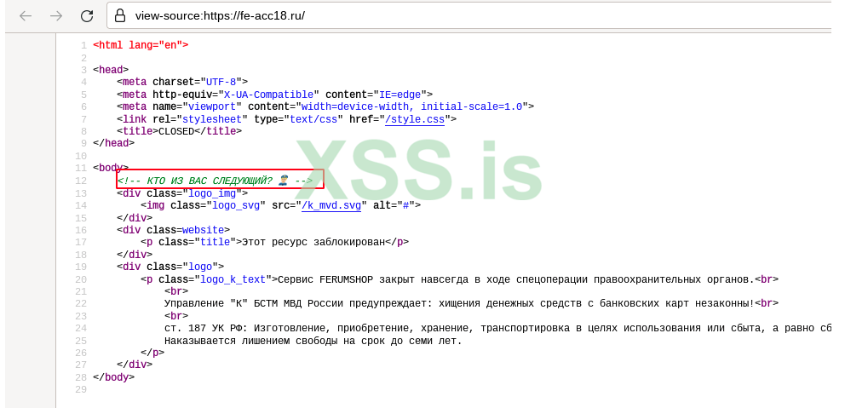Click the comment КТО ИЗ ВАС СЛЕДУЮЩИЙ?
Image resolution: width=868 pixels, height=408 pixels.
click(x=215, y=181)
